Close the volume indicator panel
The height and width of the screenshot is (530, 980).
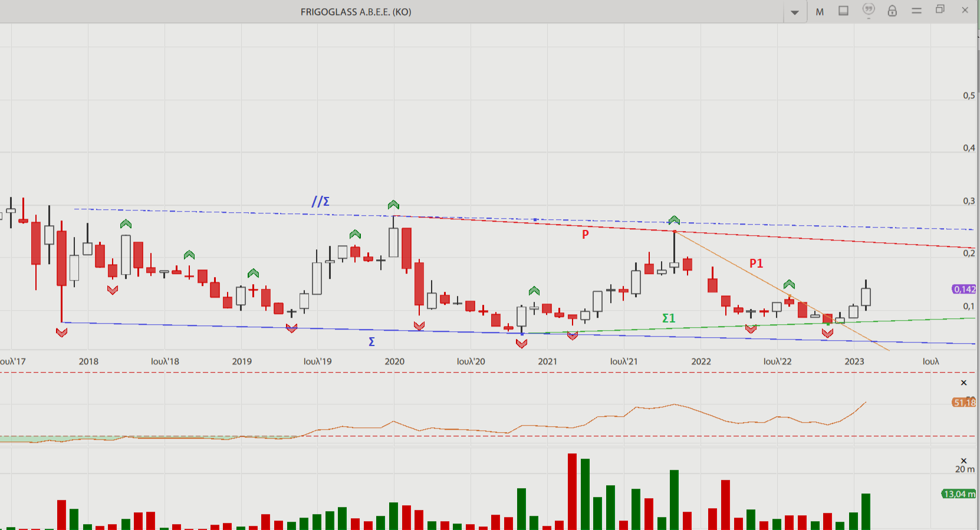click(964, 461)
